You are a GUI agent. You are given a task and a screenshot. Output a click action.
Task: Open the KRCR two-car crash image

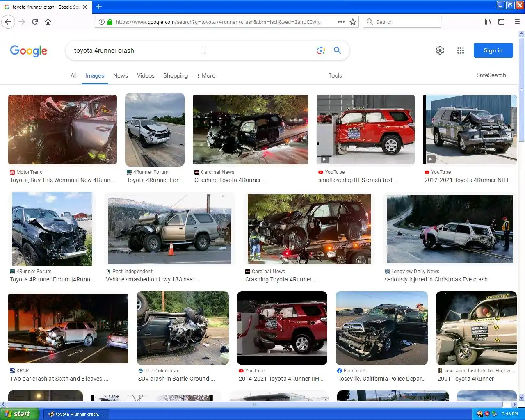pos(68,328)
